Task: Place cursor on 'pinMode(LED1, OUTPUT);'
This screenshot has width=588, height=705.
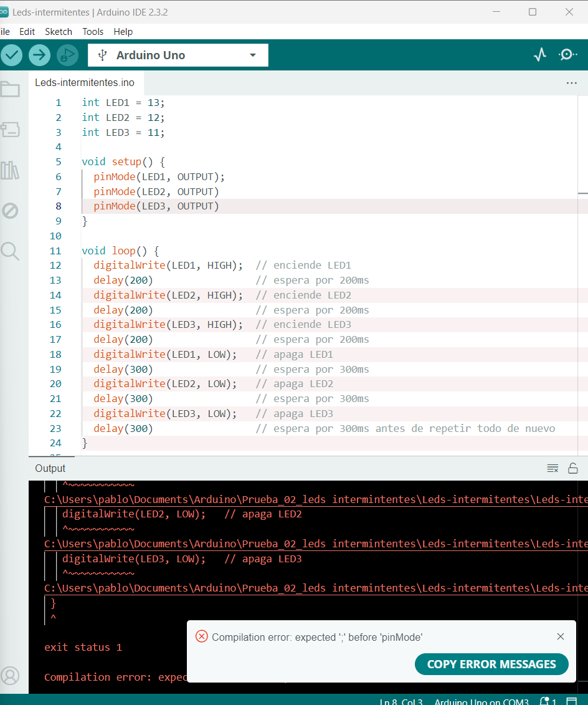Action: point(159,176)
